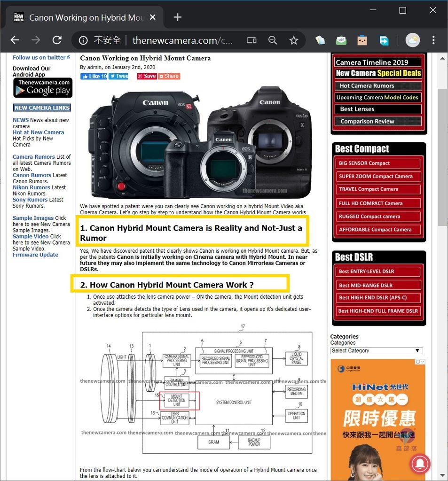This screenshot has height=481, width=448.
Task: Open the Sample Video sidebar link
Action: (31, 237)
